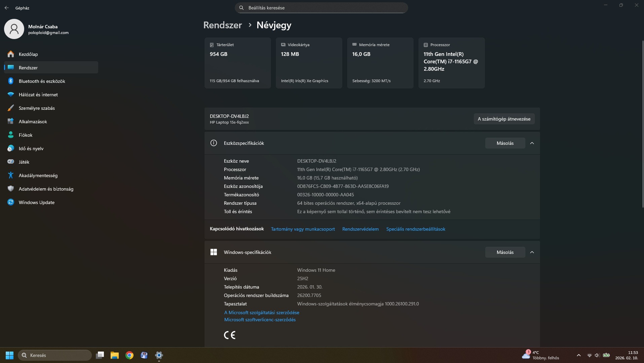Click the installation date 2026. 01. 30.
The image size is (644, 363).
[x=310, y=287]
